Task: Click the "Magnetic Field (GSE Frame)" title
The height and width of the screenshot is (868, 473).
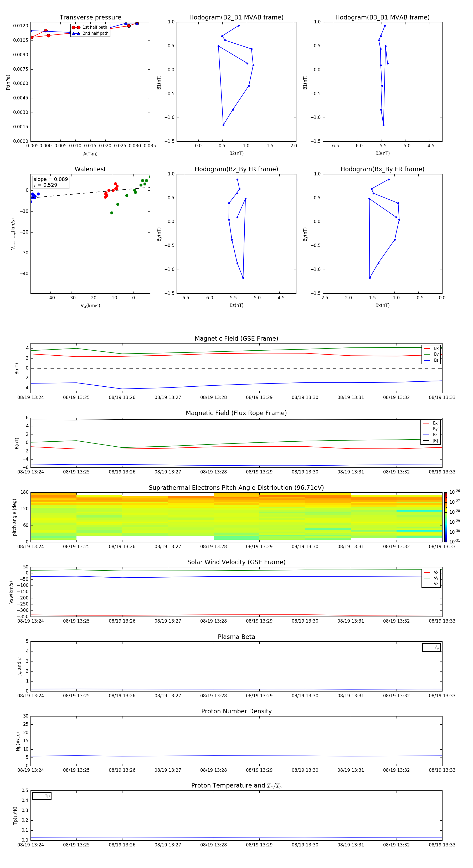Action: 236,339
